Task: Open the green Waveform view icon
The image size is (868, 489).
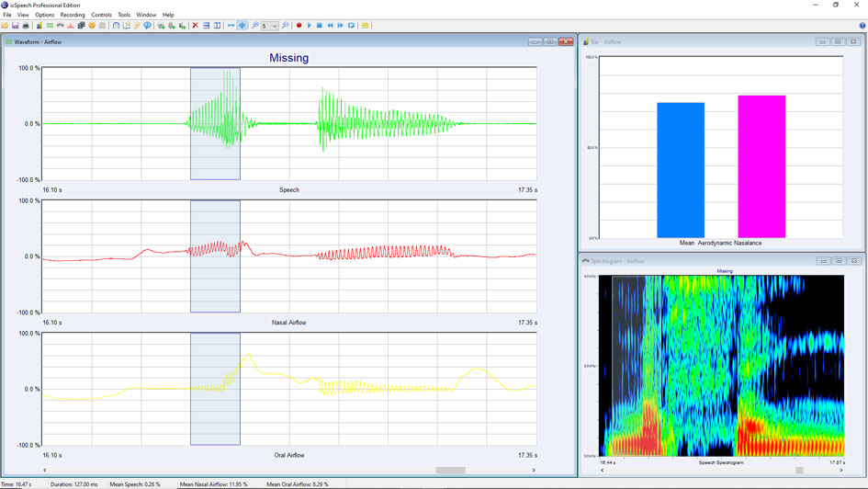Action: click(50, 26)
